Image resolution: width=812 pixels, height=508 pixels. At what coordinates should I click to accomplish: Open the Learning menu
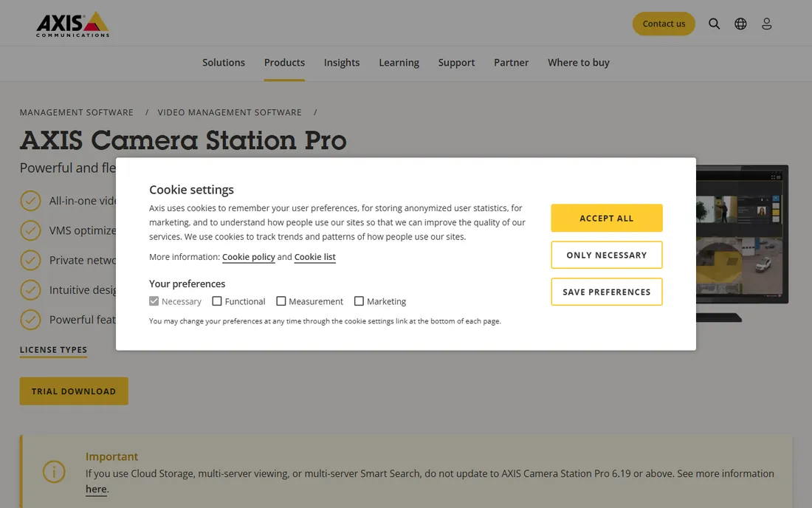[399, 63]
